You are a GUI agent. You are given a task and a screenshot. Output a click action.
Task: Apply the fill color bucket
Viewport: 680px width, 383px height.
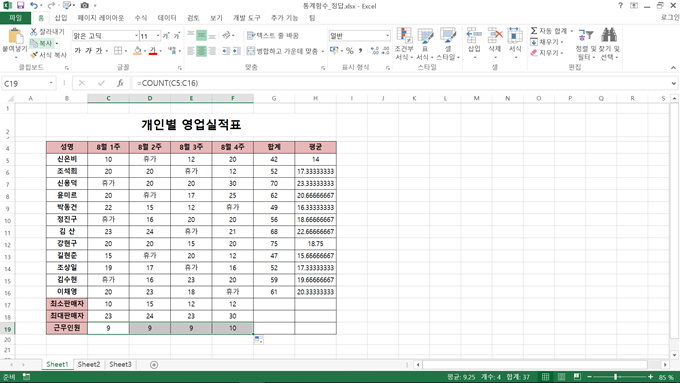[137, 51]
